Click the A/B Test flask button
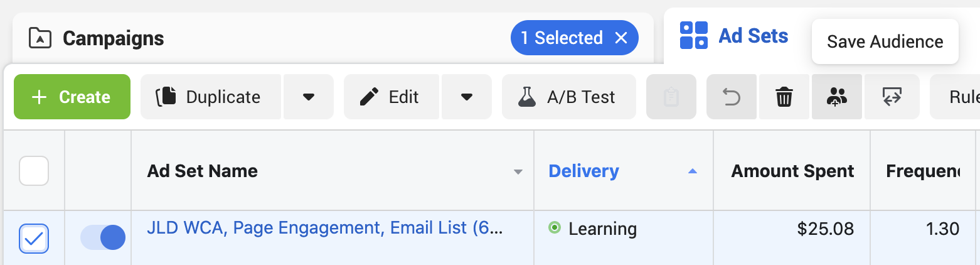 point(569,97)
